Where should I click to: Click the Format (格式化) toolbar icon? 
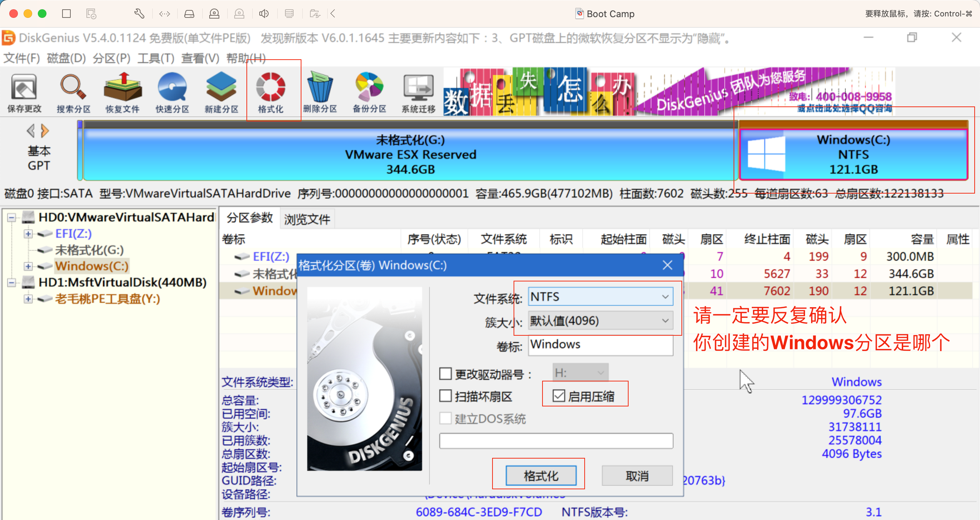point(271,93)
